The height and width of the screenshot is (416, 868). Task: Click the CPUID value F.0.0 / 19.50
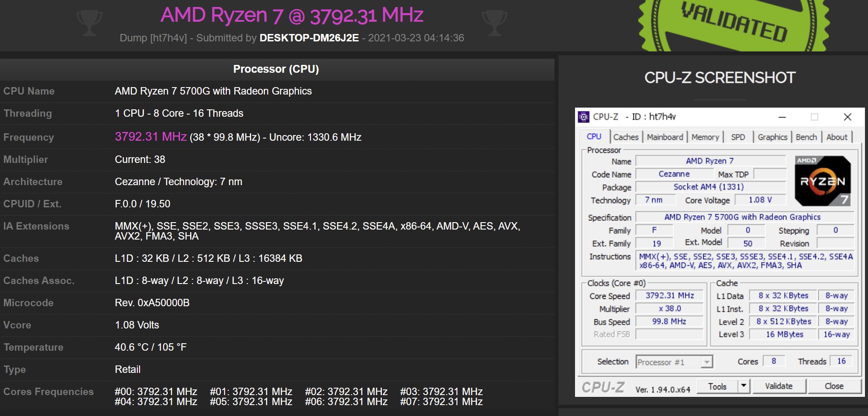[143, 204]
